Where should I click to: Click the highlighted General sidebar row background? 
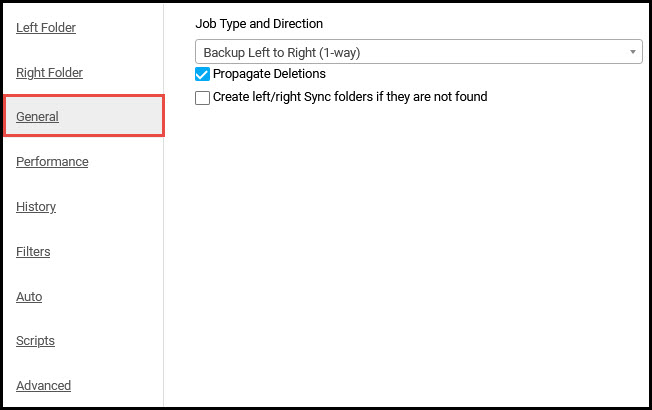click(x=84, y=116)
